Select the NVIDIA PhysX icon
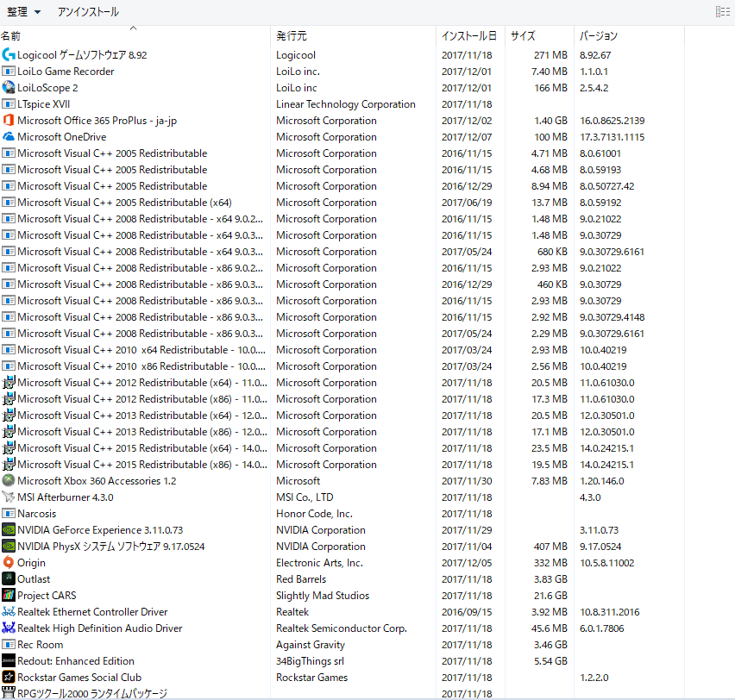Screen dimensions: 735x700 9,547
